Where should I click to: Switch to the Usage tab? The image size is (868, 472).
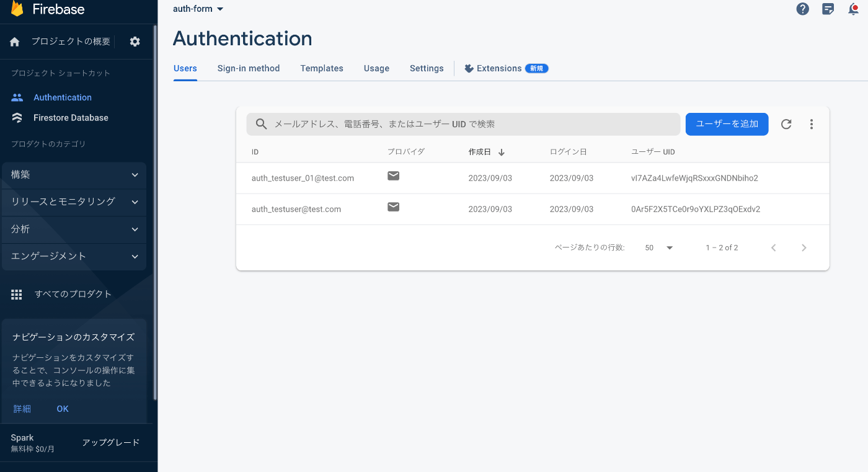[x=376, y=68]
